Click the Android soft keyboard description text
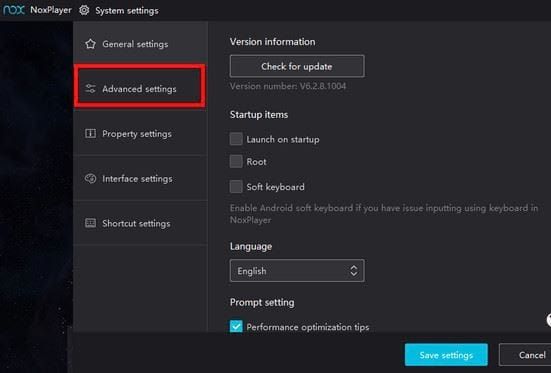The height and width of the screenshot is (373, 551). pyautogui.click(x=384, y=214)
